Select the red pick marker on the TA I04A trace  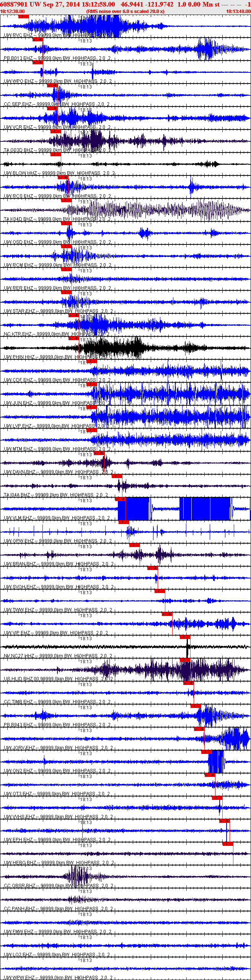click(117, 476)
